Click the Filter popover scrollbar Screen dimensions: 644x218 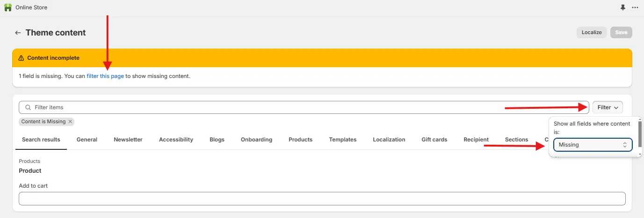(640, 134)
